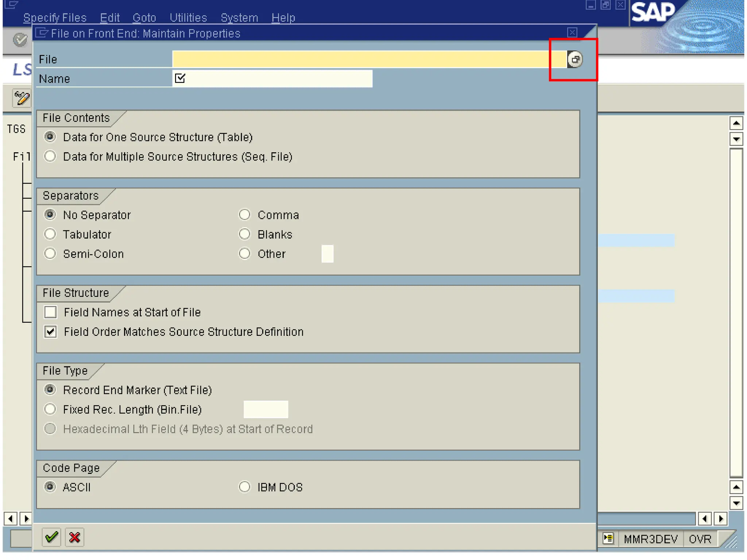Click the grey Enter checkmark toolbar icon
Image resolution: width=747 pixels, height=560 pixels.
tap(20, 39)
